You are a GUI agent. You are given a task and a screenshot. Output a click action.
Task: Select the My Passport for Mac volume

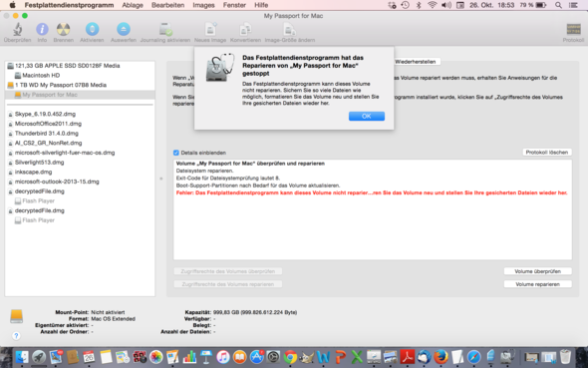pyautogui.click(x=80, y=95)
